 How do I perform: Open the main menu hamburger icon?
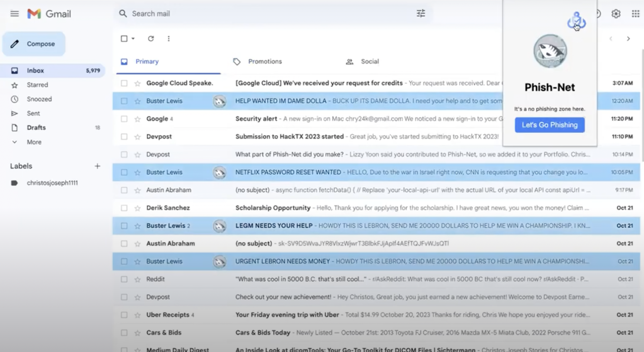click(15, 13)
